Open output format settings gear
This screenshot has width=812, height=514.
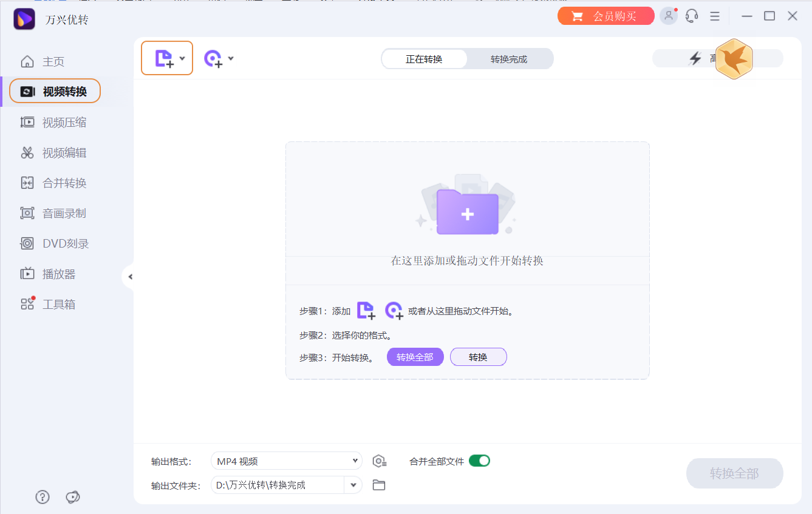click(x=380, y=461)
